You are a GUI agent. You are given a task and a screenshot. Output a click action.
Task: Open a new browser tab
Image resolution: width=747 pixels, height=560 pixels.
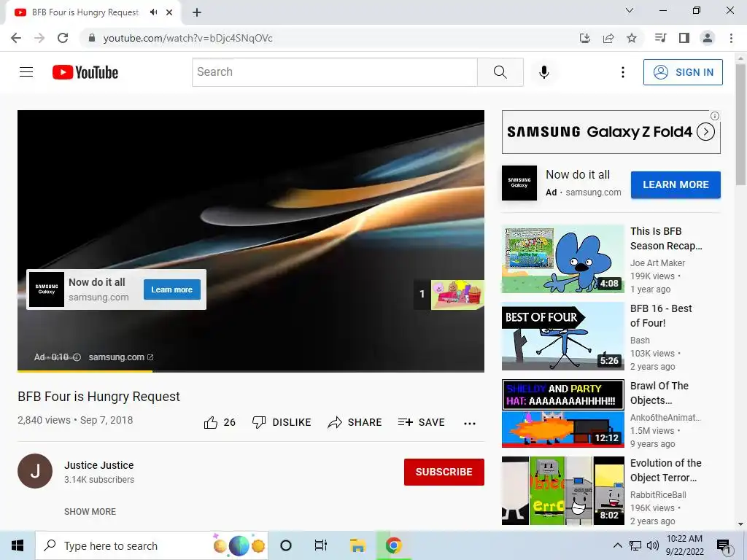click(x=197, y=12)
